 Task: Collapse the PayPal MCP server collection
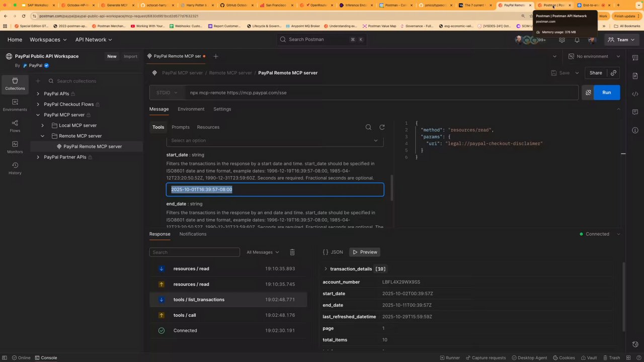(x=38, y=115)
